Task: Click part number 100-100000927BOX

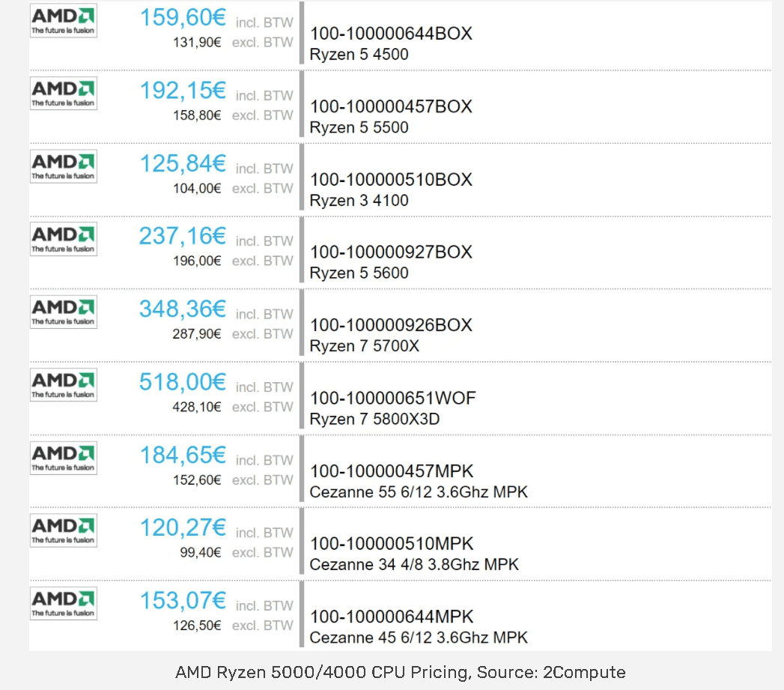Action: [391, 252]
